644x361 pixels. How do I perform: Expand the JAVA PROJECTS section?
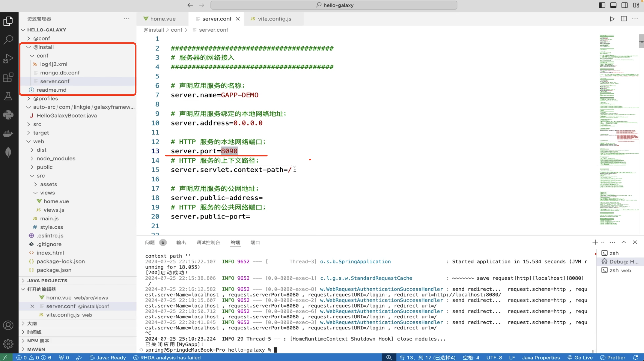click(78, 281)
